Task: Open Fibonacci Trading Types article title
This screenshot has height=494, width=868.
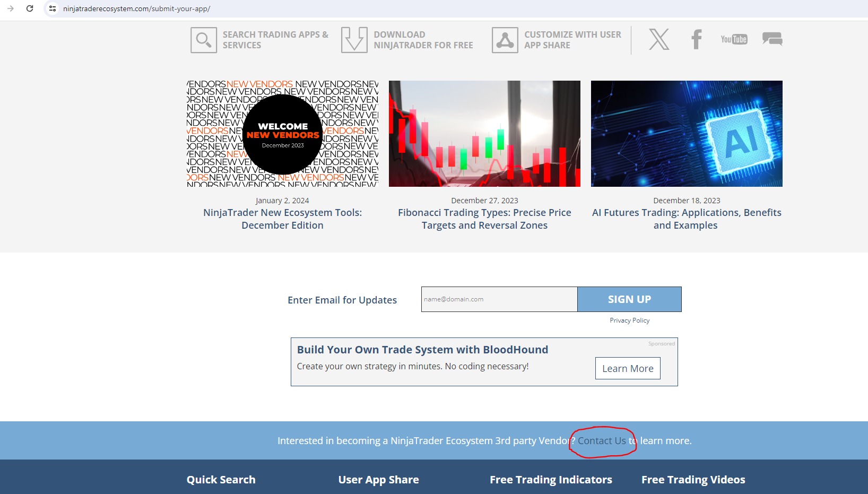Action: [x=484, y=219]
